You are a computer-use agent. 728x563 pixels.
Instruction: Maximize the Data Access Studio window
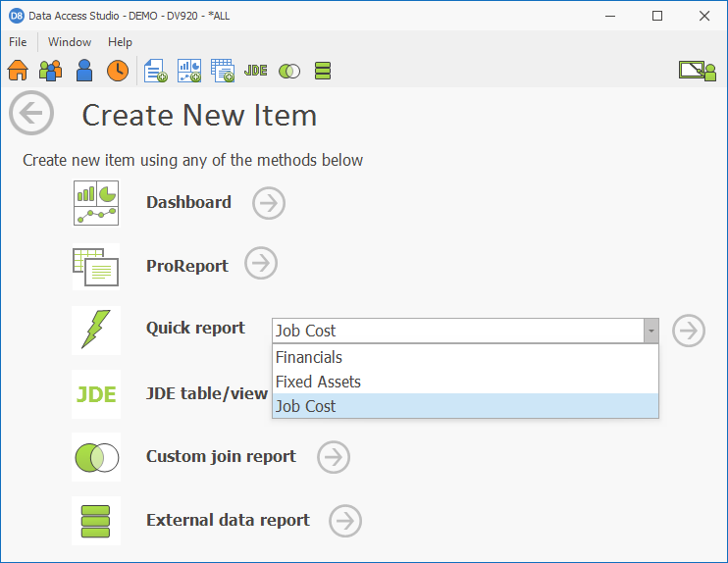657,16
